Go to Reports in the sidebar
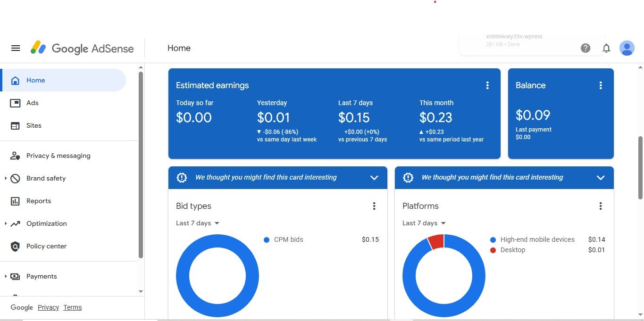This screenshot has width=644, height=321. 38,201
